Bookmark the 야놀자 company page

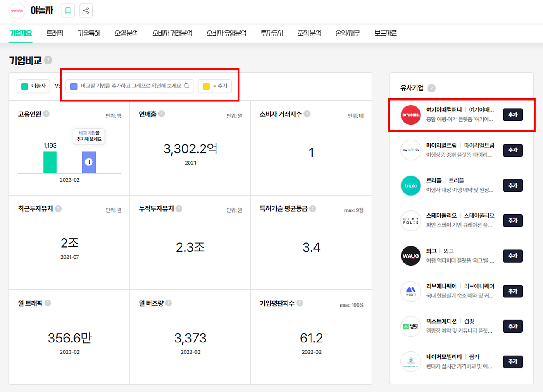pos(68,11)
